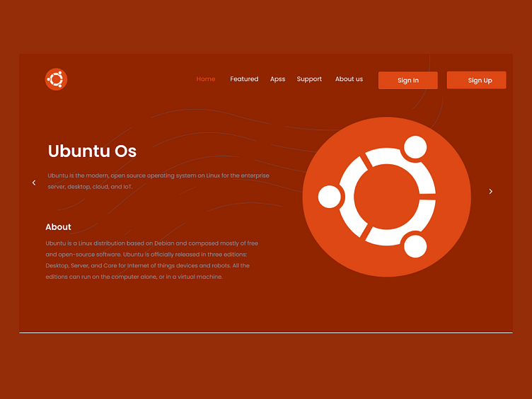532x399 pixels.
Task: Click the line starting 'Desktop, Server, and Core for Internet'
Action: click(148, 266)
